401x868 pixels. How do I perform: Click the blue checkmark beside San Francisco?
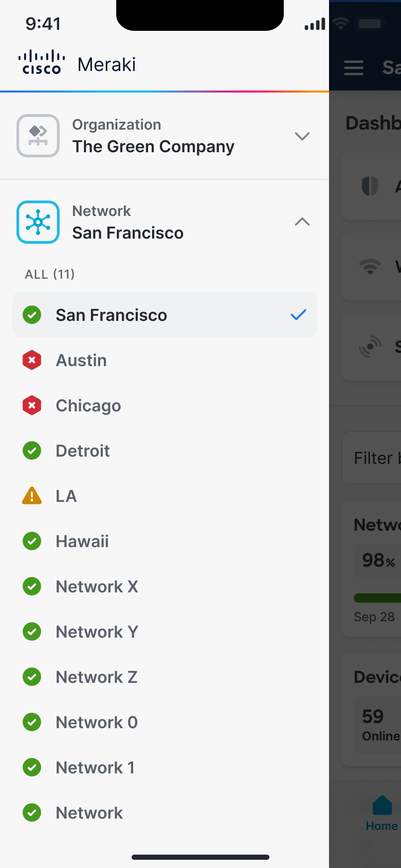click(x=298, y=315)
